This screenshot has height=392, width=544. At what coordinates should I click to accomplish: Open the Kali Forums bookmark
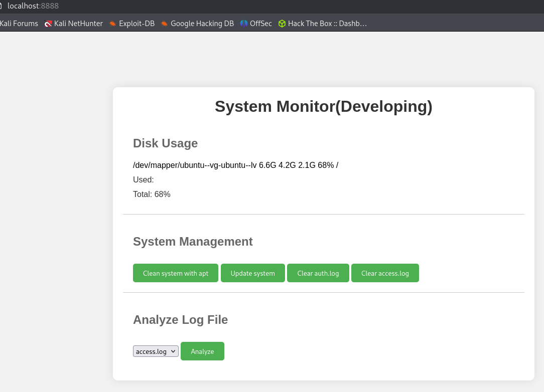click(19, 24)
